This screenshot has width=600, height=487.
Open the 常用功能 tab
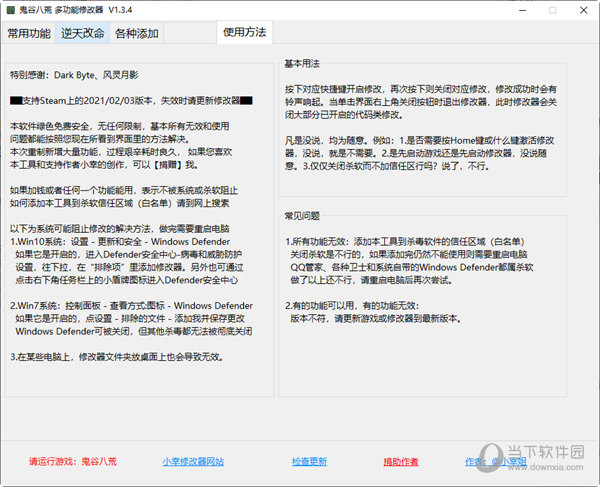[29, 33]
